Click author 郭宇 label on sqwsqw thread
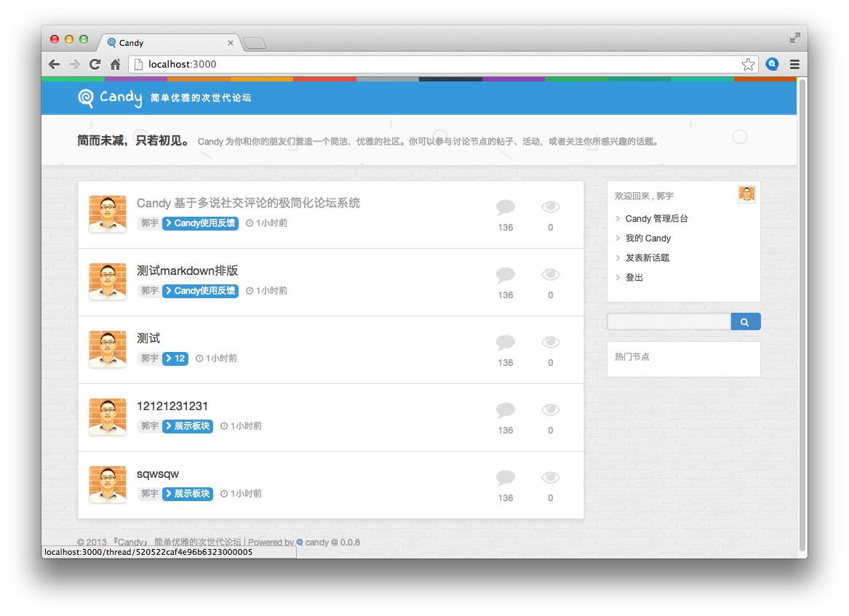Viewport: 849px width, 616px height. coord(149,494)
